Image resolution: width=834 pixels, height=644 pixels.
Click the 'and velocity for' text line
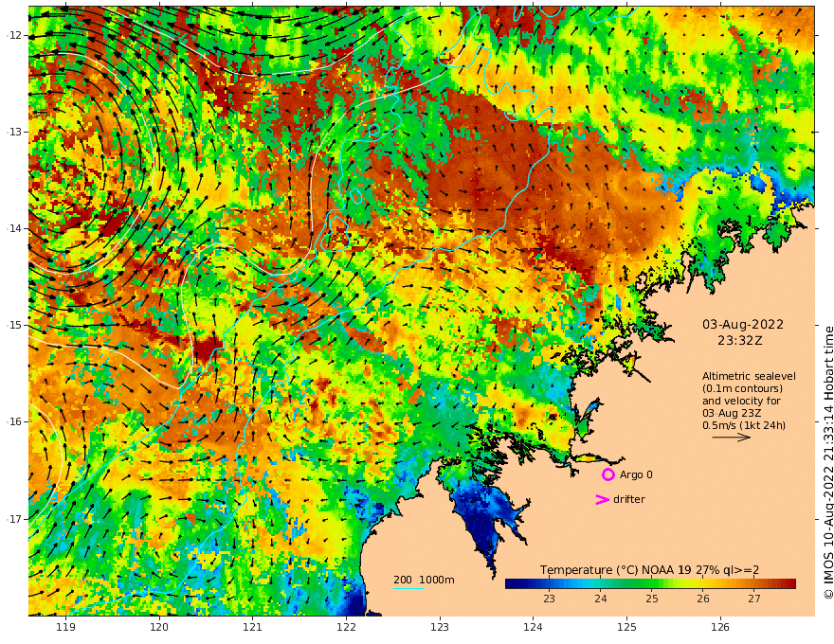point(741,401)
